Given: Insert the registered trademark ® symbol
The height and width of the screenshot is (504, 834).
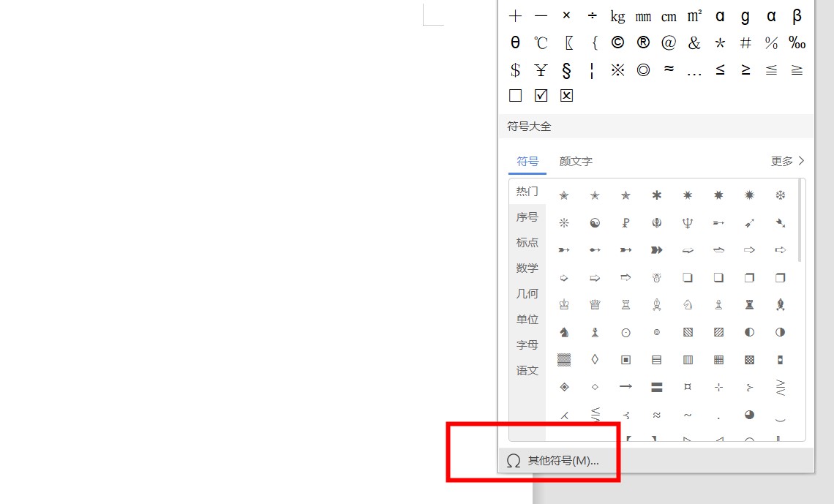Looking at the screenshot, I should pyautogui.click(x=643, y=43).
